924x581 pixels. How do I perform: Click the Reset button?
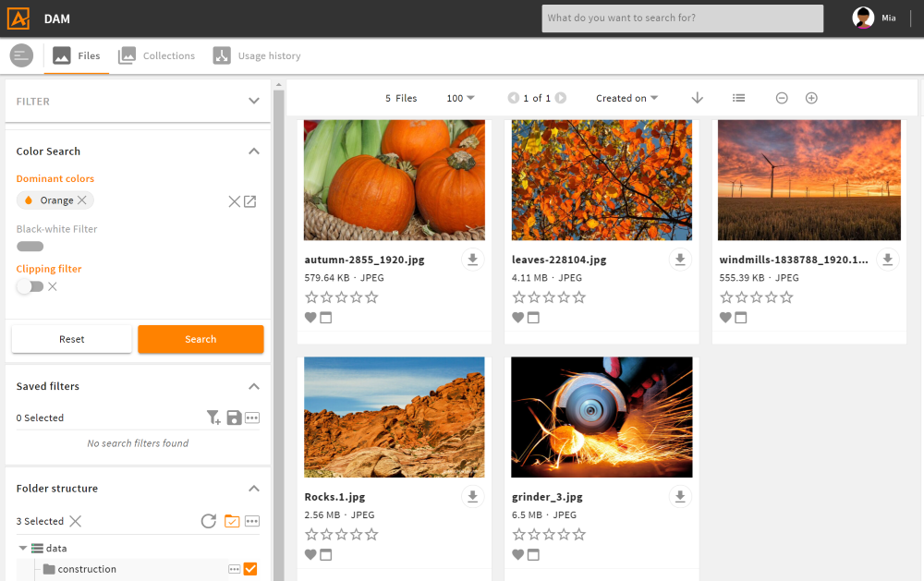pyautogui.click(x=72, y=339)
